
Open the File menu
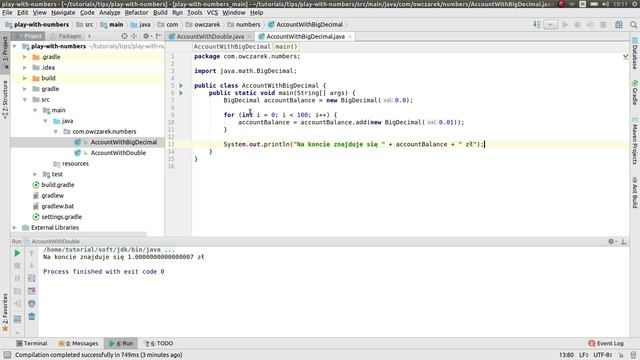tap(7, 13)
